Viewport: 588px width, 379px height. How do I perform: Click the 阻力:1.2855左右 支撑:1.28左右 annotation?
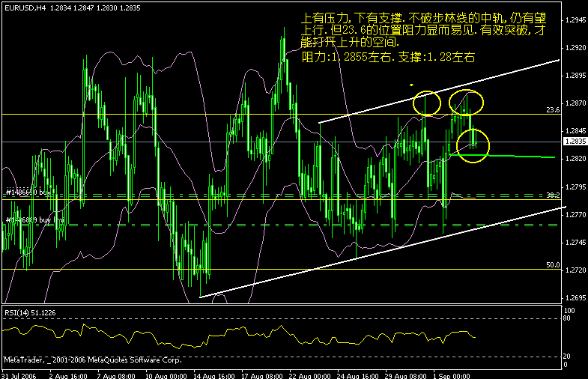point(389,57)
